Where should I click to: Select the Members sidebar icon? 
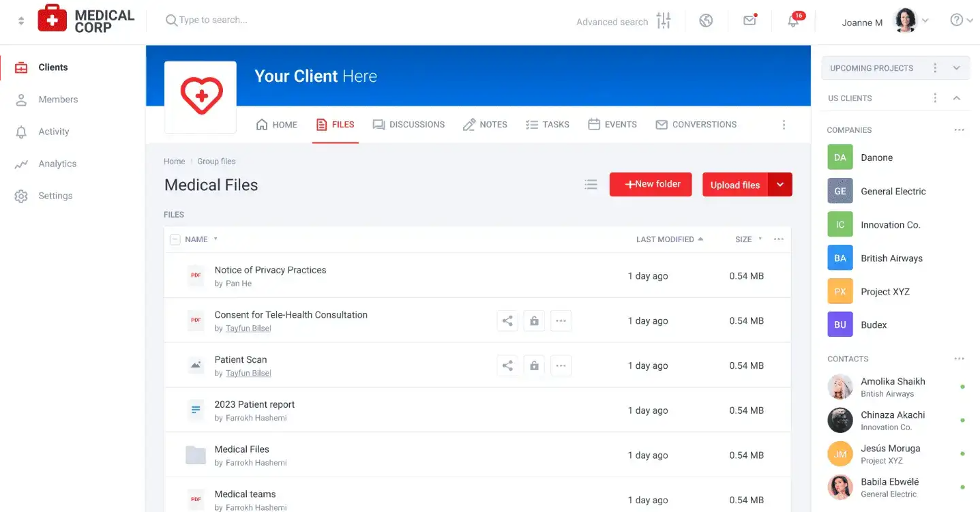(21, 99)
